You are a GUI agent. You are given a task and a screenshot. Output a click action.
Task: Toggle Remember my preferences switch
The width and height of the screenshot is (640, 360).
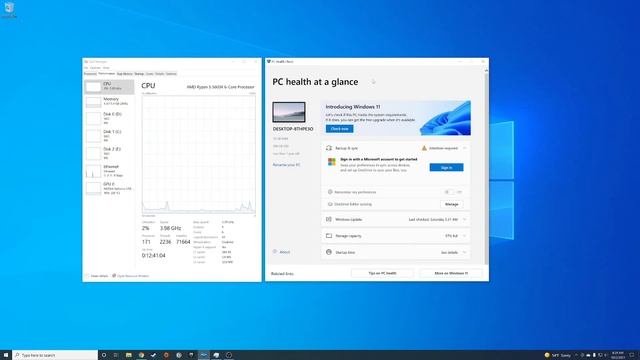[x=449, y=192]
